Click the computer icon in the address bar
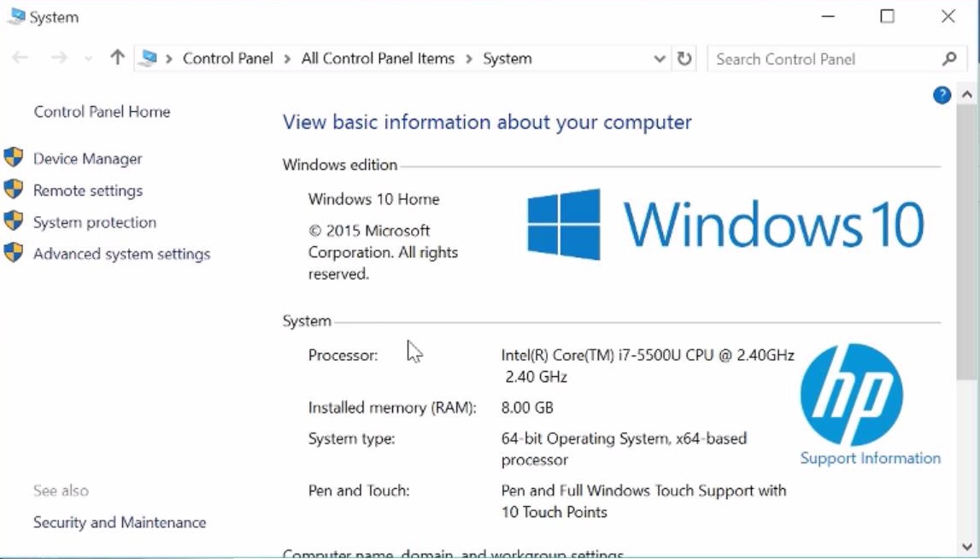The width and height of the screenshot is (980, 559). [148, 58]
